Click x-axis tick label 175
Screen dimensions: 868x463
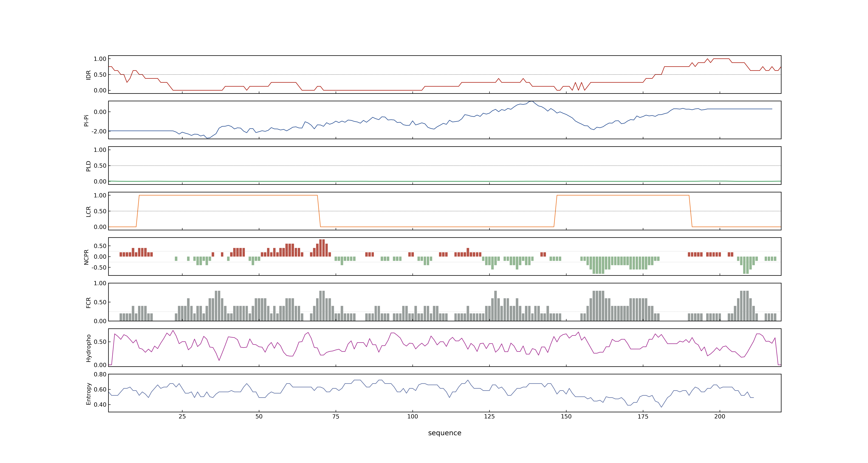[x=643, y=416]
